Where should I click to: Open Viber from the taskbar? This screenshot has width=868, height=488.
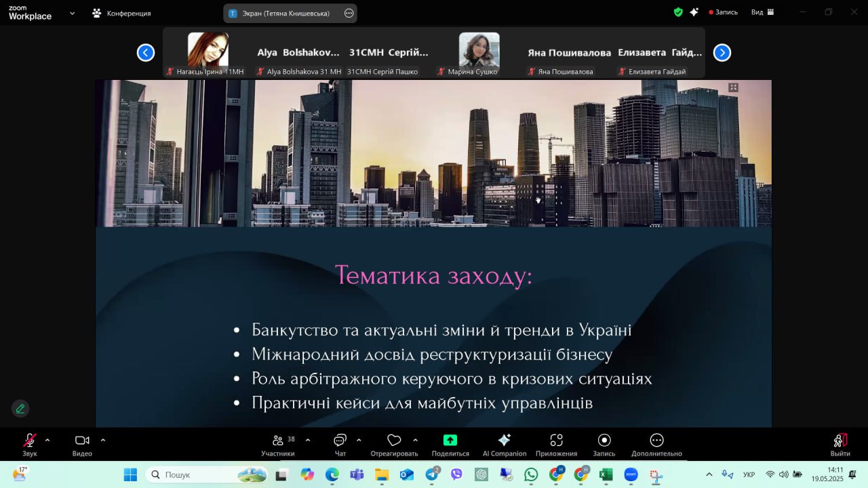click(456, 475)
